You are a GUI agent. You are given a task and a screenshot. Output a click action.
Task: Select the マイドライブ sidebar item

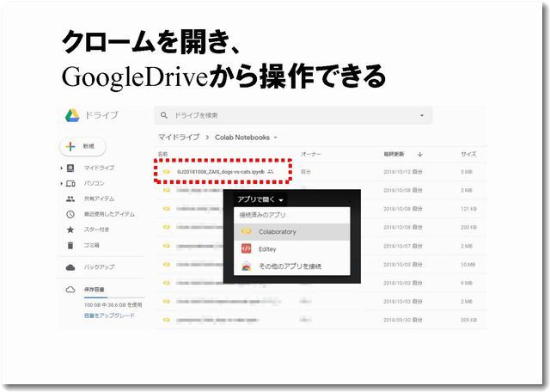tap(99, 168)
